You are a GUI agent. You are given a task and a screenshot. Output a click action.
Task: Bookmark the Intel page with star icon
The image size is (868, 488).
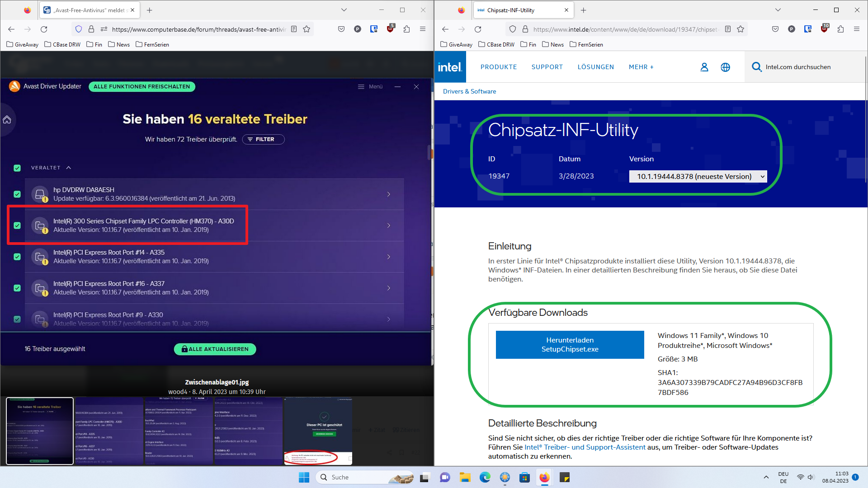(741, 29)
